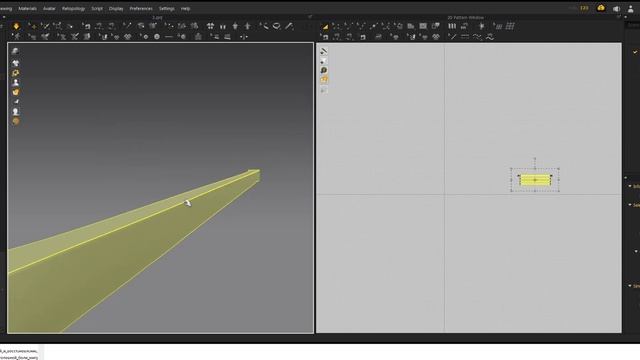Image resolution: width=640 pixels, height=360 pixels.
Task: Toggle the top display icon in 3D viewport sidebar
Action: click(16, 51)
